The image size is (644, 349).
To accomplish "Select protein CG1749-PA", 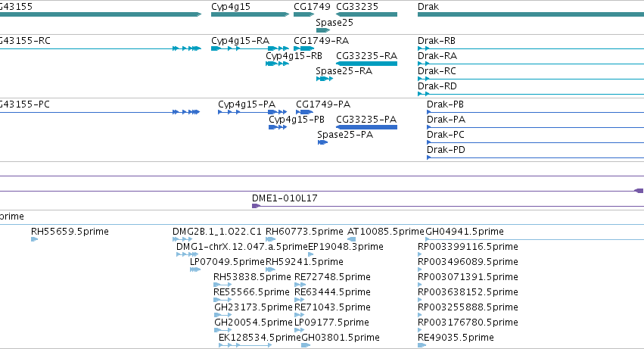I will coord(305,112).
